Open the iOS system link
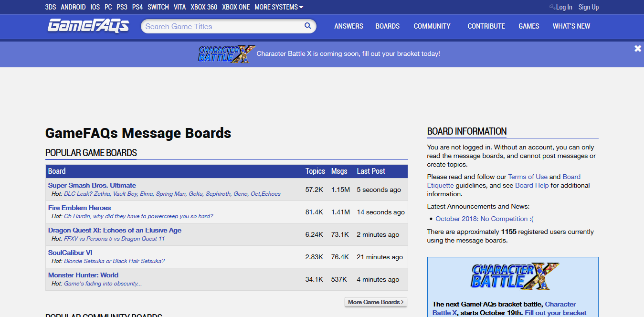 95,7
